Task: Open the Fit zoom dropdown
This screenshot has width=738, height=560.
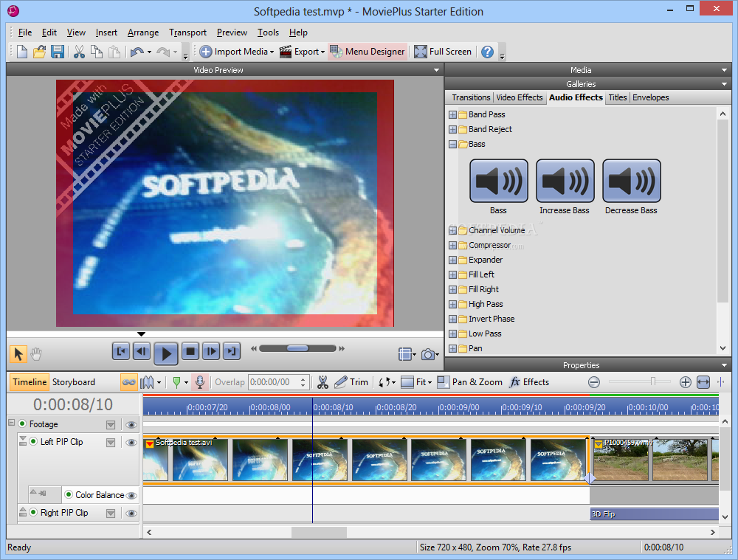Action: pyautogui.click(x=430, y=383)
